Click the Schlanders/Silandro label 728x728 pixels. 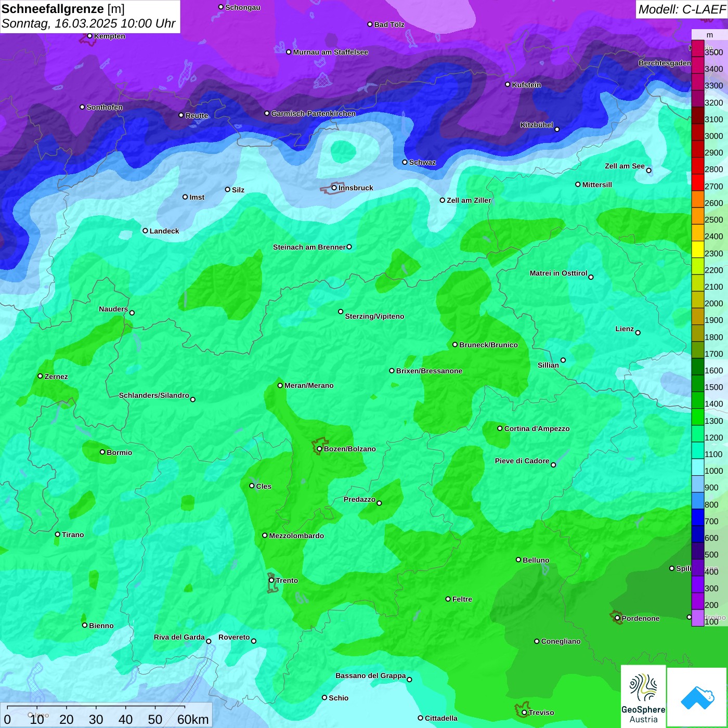(154, 395)
